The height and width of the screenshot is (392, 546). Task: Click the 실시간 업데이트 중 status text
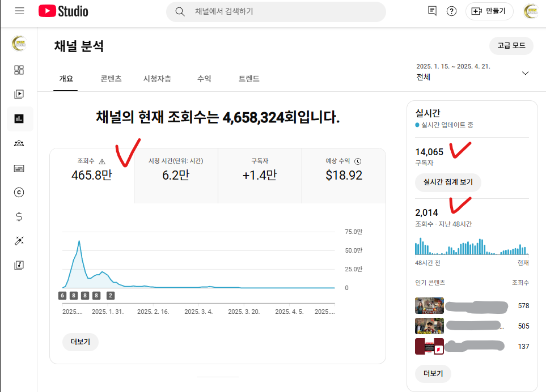click(x=447, y=125)
